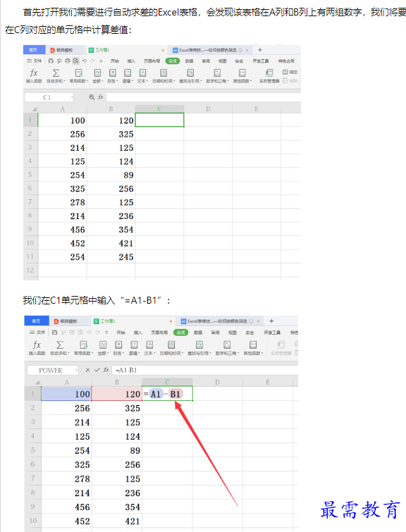
Task: Open 稻壳模板 tab in first spreadsheet screenshot
Action: (x=65, y=50)
